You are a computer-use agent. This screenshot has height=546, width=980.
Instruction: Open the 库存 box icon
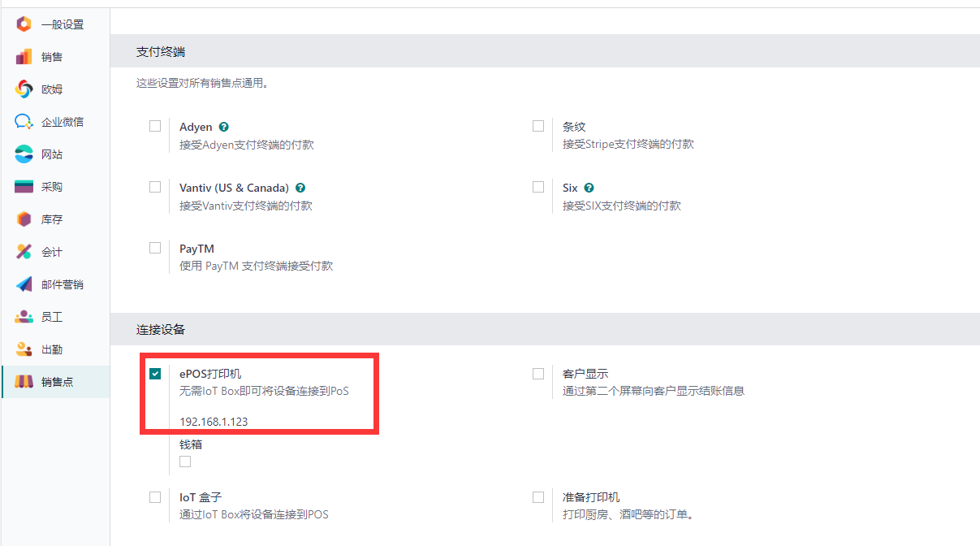(24, 219)
